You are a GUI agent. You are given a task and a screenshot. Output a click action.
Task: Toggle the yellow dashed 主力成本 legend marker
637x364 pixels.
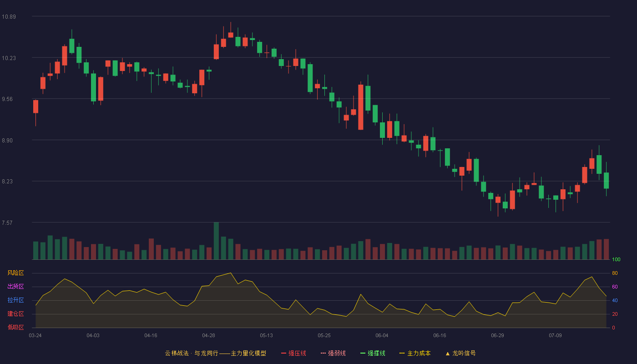[402, 353]
